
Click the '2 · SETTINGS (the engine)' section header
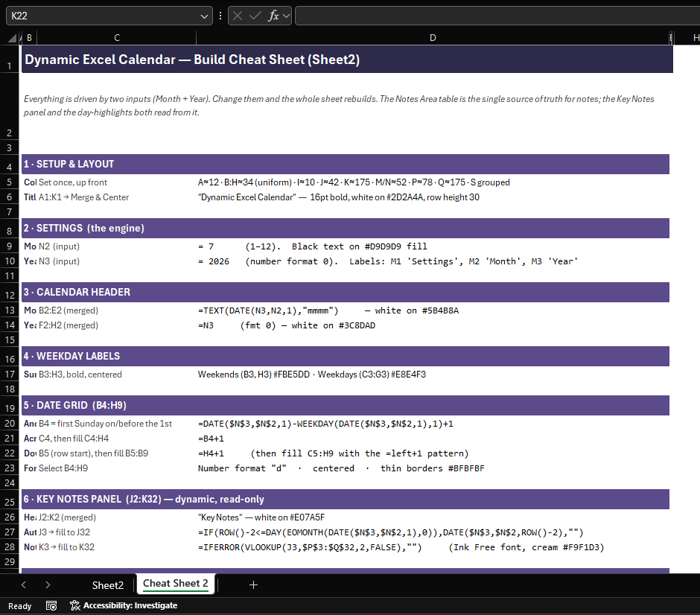[x=346, y=228]
